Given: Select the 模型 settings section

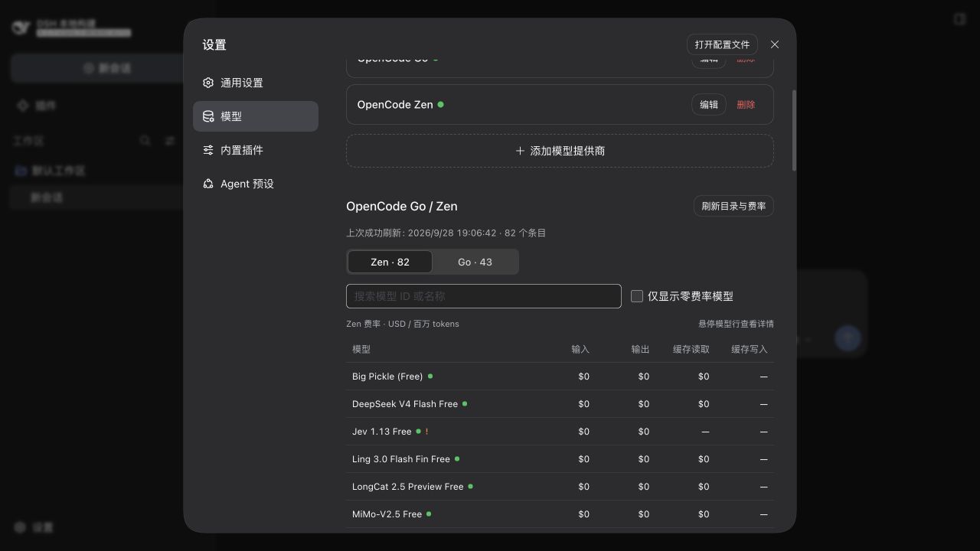Looking at the screenshot, I should tap(256, 116).
